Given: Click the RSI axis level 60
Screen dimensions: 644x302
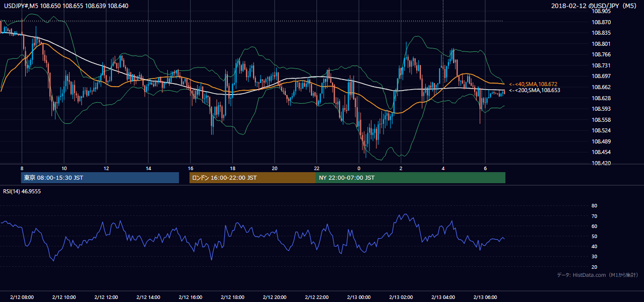Looking at the screenshot, I should tap(594, 226).
